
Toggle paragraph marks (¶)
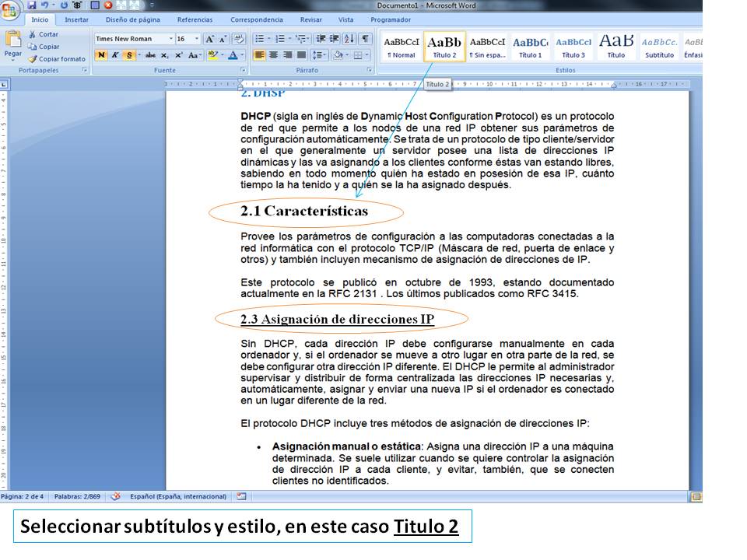click(366, 39)
